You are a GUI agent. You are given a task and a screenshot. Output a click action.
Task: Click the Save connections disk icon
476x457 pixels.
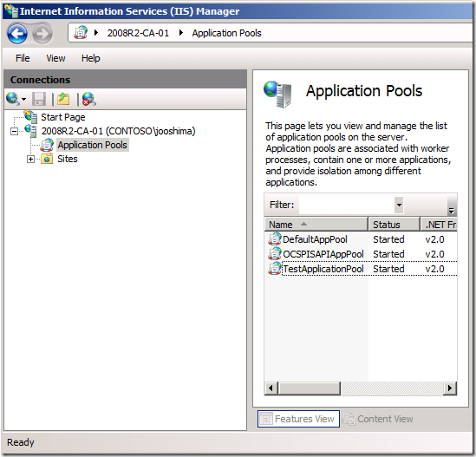click(x=39, y=99)
